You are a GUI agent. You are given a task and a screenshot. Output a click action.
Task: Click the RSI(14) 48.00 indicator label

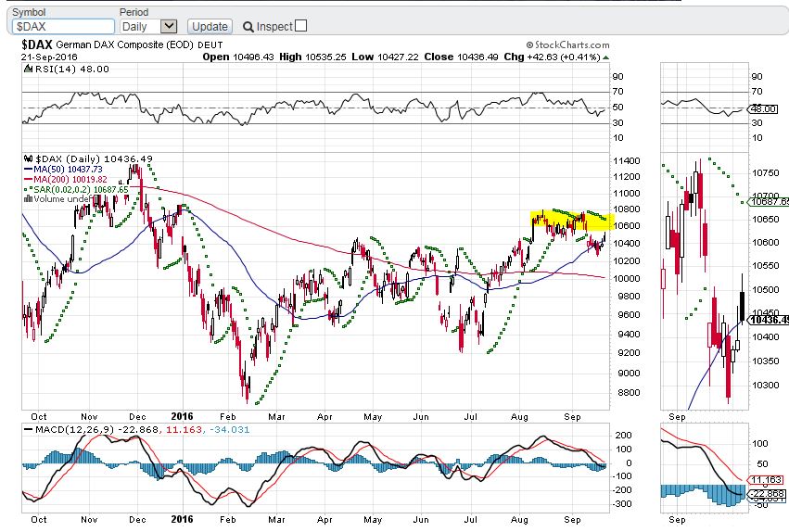(72, 69)
